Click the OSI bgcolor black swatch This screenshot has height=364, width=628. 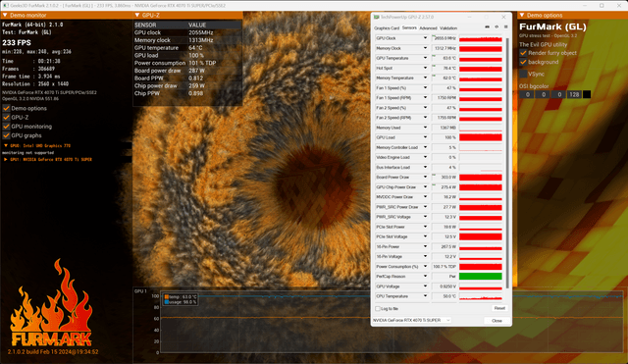(x=587, y=94)
